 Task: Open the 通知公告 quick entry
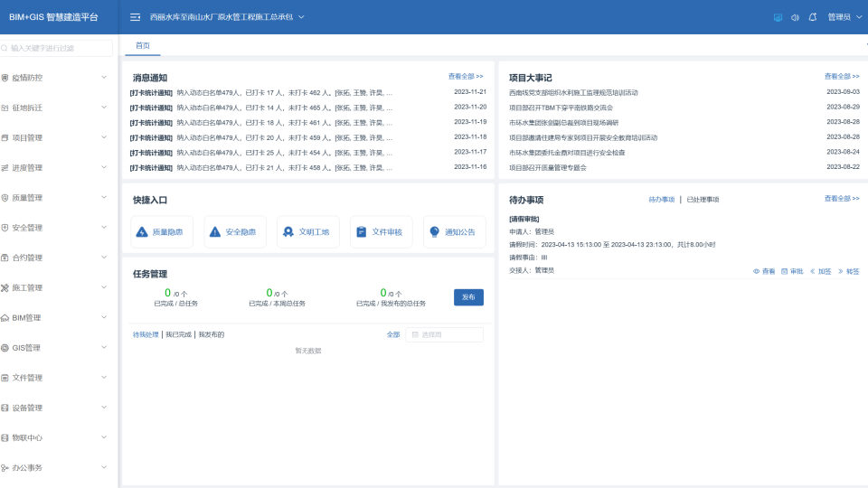pyautogui.click(x=454, y=232)
